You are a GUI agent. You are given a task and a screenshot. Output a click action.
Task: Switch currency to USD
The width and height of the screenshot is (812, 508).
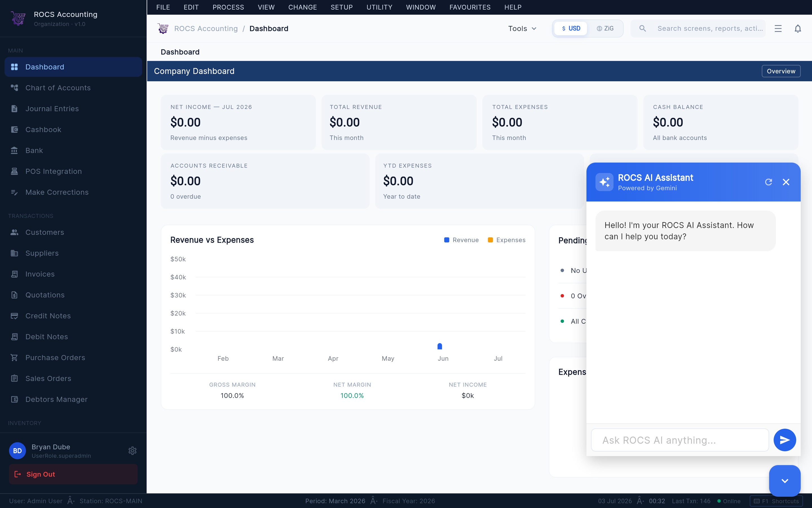[x=571, y=29]
